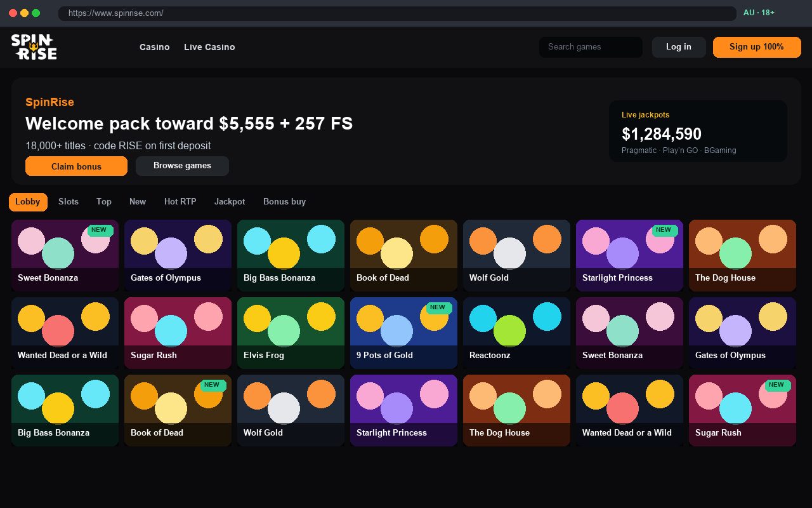Switch to the Hot RTP tab
Image resolution: width=812 pixels, height=508 pixels.
180,202
